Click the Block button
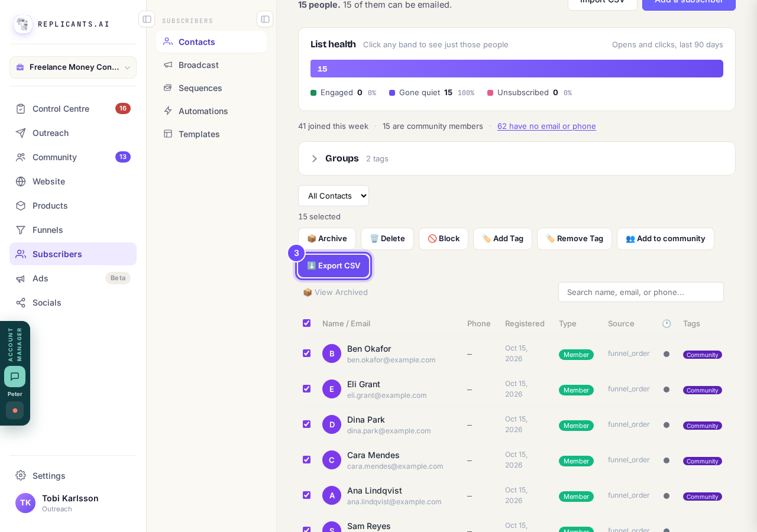 tap(444, 239)
